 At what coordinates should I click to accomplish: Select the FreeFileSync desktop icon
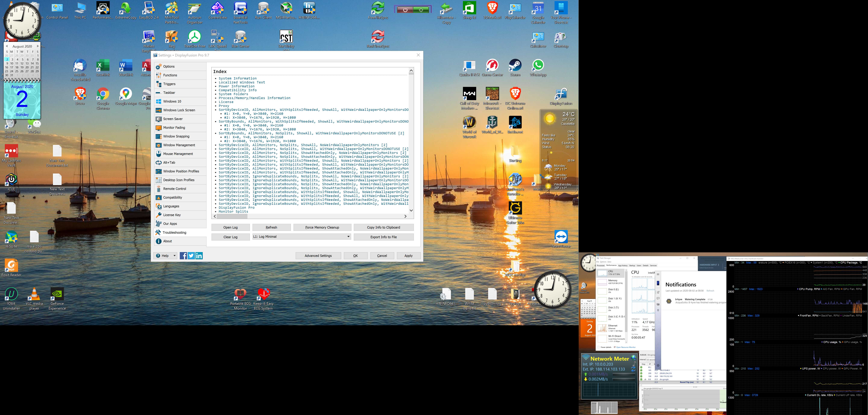tap(378, 8)
